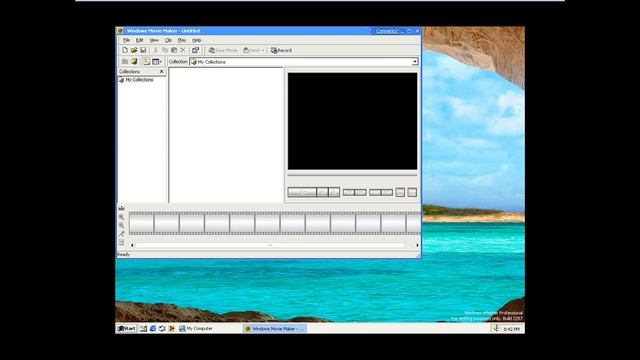Toggle the storyboard/timeline view icon
Screen dimensions: 640x360
(x=122, y=208)
